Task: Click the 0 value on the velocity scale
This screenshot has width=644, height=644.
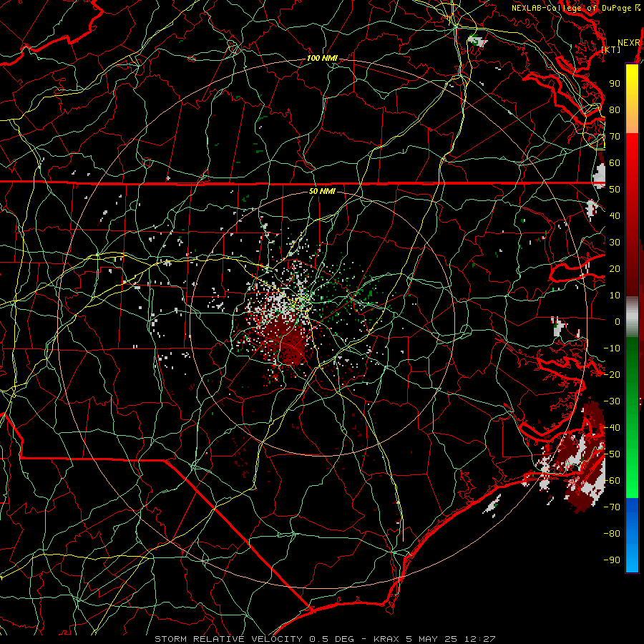Action: point(618,321)
